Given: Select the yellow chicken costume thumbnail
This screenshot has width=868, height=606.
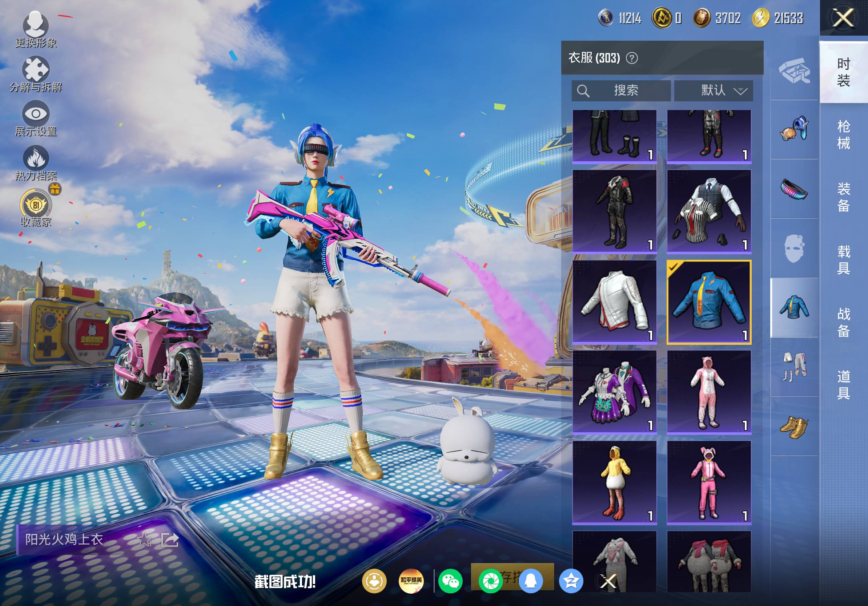Looking at the screenshot, I should point(614,482).
